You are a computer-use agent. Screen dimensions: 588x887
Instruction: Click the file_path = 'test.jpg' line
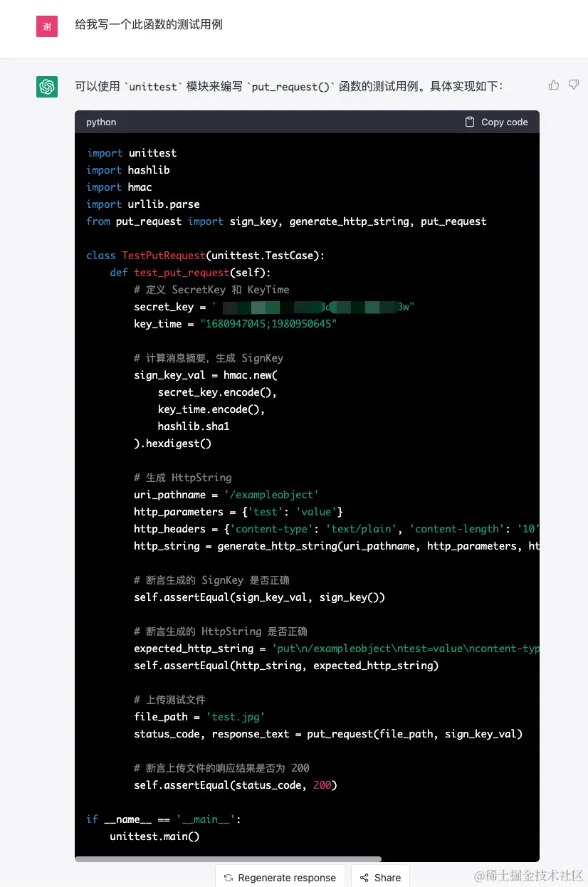pyautogui.click(x=199, y=717)
